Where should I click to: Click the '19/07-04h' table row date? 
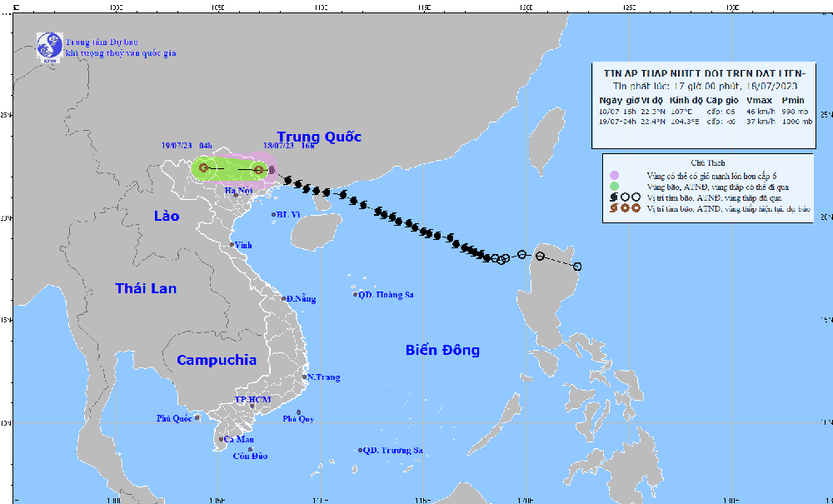click(x=617, y=122)
